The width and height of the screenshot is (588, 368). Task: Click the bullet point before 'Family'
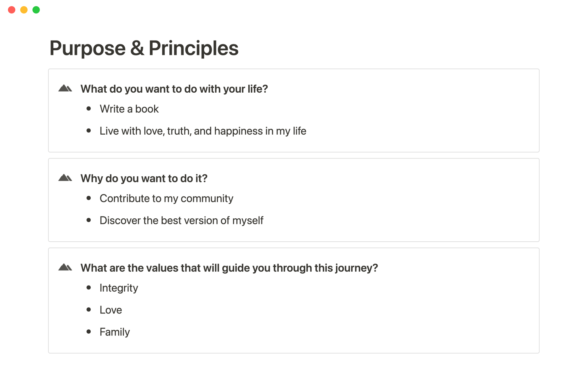click(x=89, y=332)
